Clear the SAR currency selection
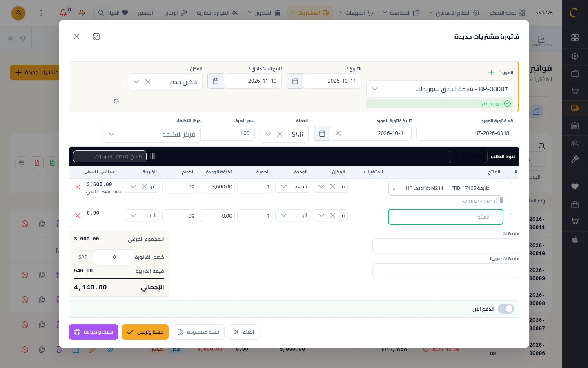This screenshot has height=368, width=588. 280,134
